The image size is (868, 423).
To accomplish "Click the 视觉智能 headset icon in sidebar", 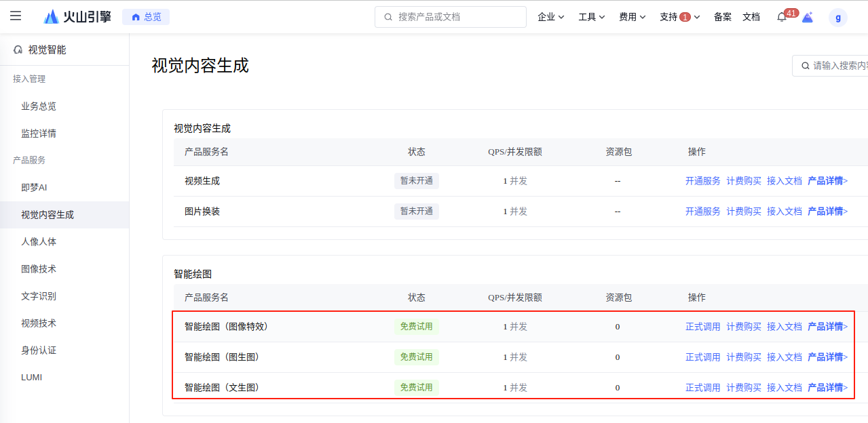I will (18, 49).
